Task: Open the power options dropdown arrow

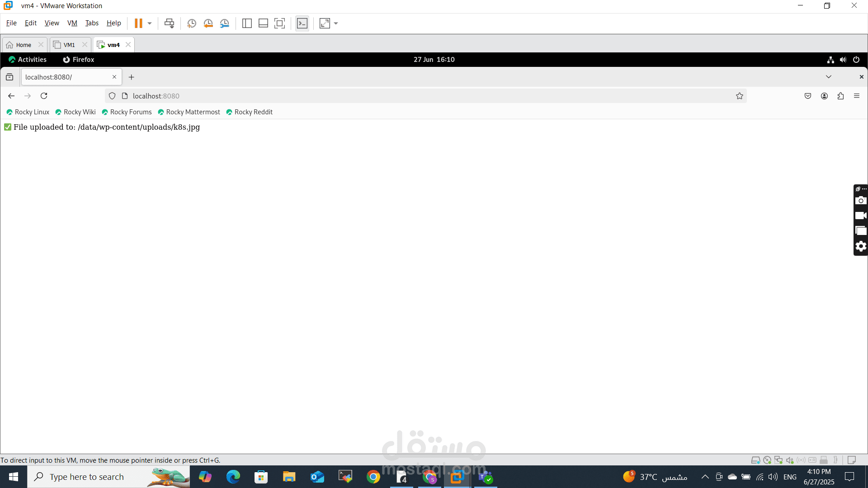Action: tap(150, 23)
